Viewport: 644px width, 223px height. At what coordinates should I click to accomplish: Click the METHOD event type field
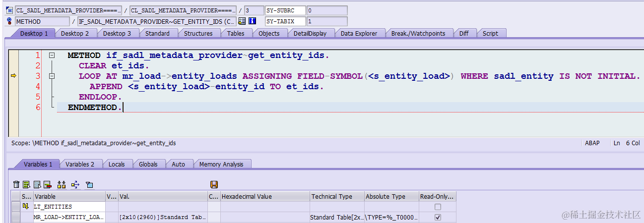click(x=42, y=21)
